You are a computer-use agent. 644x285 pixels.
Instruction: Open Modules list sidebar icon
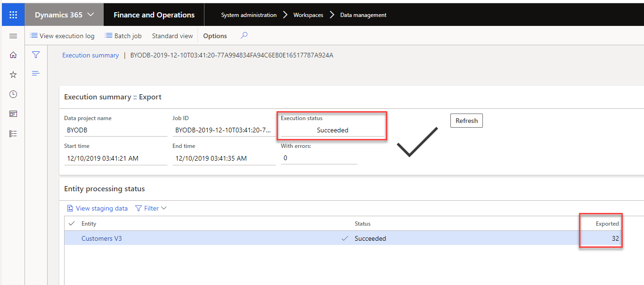click(13, 134)
